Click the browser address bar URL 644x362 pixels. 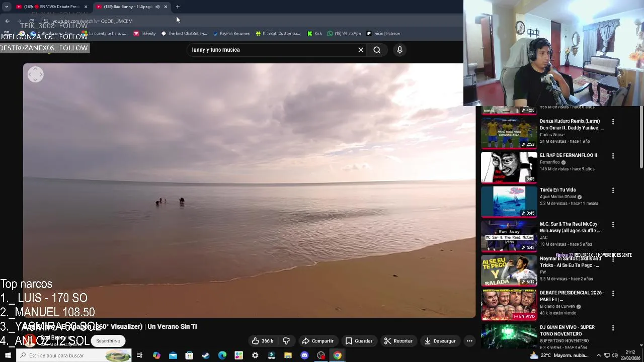point(93,21)
